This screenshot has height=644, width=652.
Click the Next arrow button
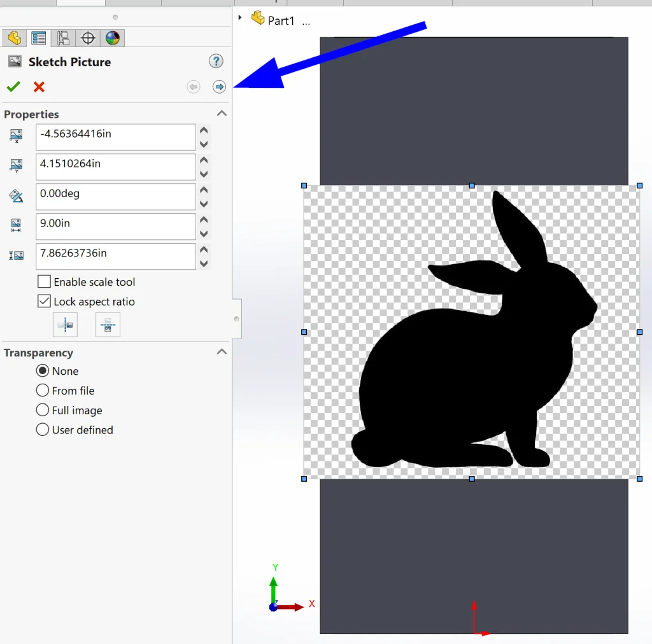[219, 87]
